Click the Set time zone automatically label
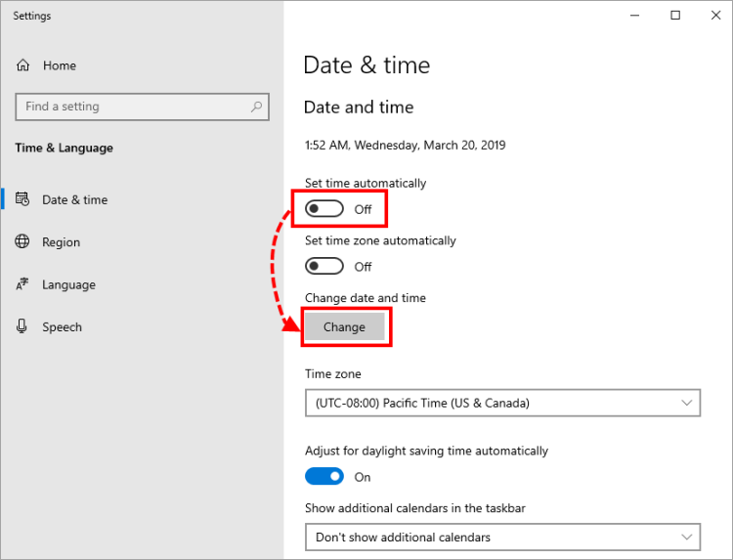The image size is (733, 560). [x=380, y=240]
